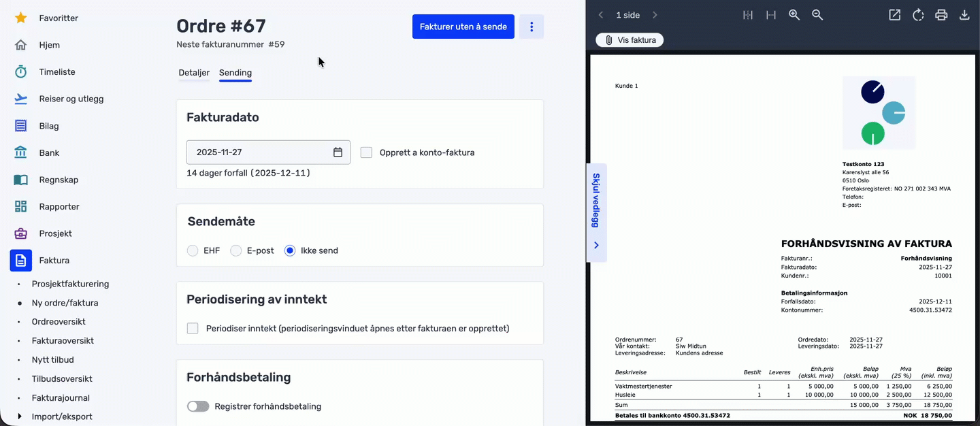Expand the Import/eksport submenu
This screenshot has height=426, width=980.
(19, 416)
